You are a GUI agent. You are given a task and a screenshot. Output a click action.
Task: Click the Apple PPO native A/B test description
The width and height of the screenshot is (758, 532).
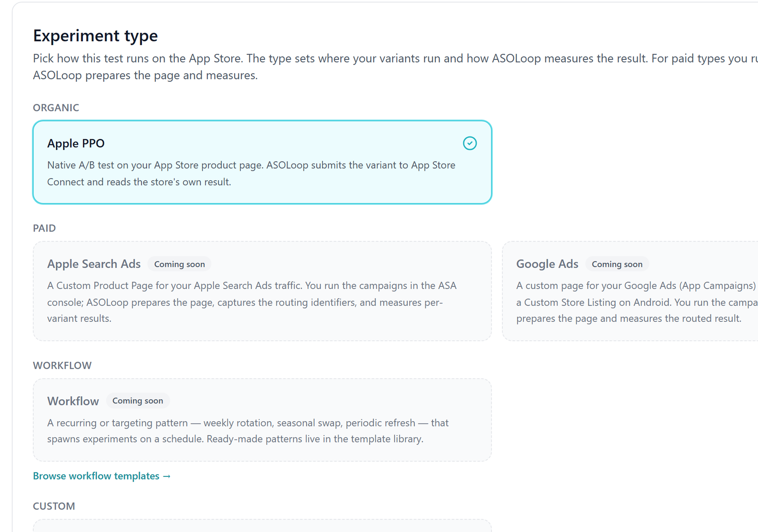click(x=251, y=173)
